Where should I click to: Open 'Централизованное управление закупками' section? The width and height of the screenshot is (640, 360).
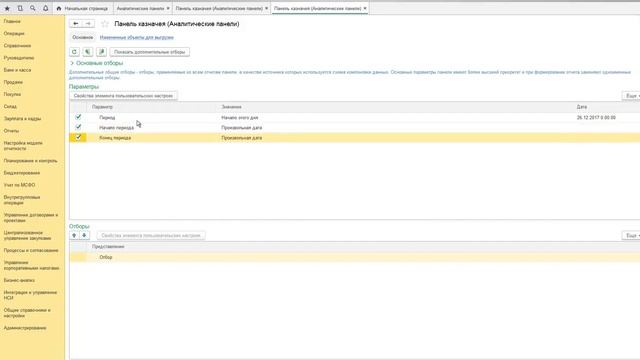click(27, 236)
